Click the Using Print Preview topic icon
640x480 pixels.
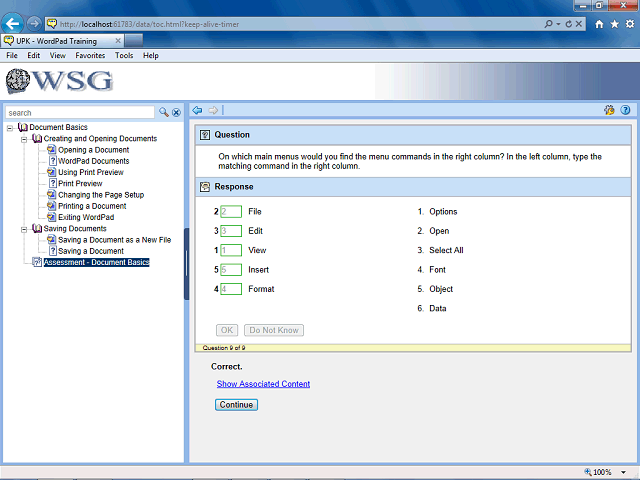[51, 172]
